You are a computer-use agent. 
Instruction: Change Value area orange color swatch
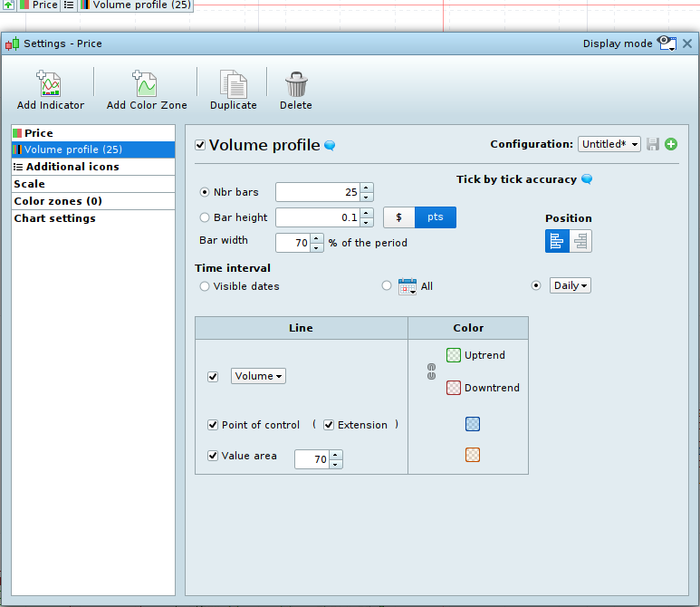point(473,455)
